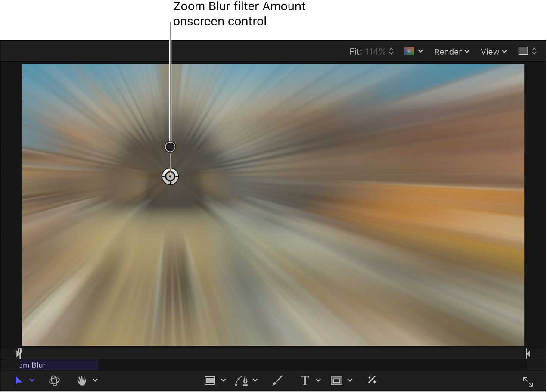Open the transform tools dropdown next to arrow

tap(31, 381)
